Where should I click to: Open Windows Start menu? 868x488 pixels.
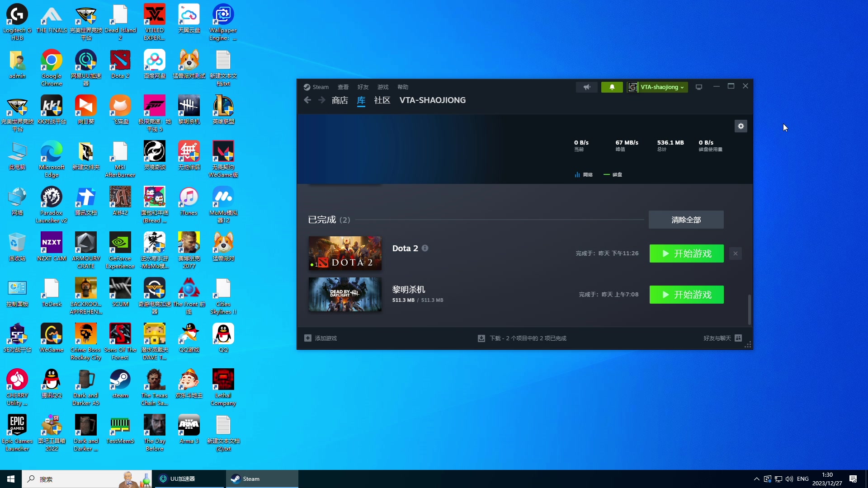11,479
